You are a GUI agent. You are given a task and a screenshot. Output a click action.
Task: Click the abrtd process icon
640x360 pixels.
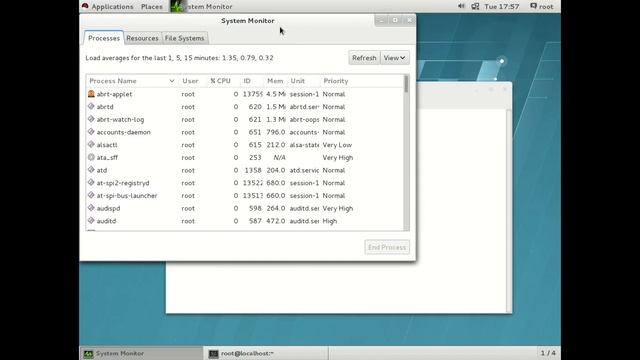[x=91, y=107]
